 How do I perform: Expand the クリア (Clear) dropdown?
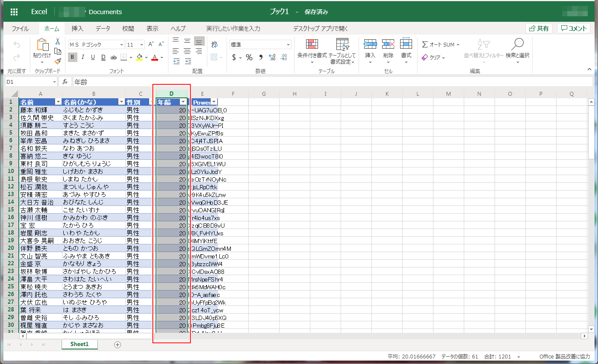click(x=443, y=57)
